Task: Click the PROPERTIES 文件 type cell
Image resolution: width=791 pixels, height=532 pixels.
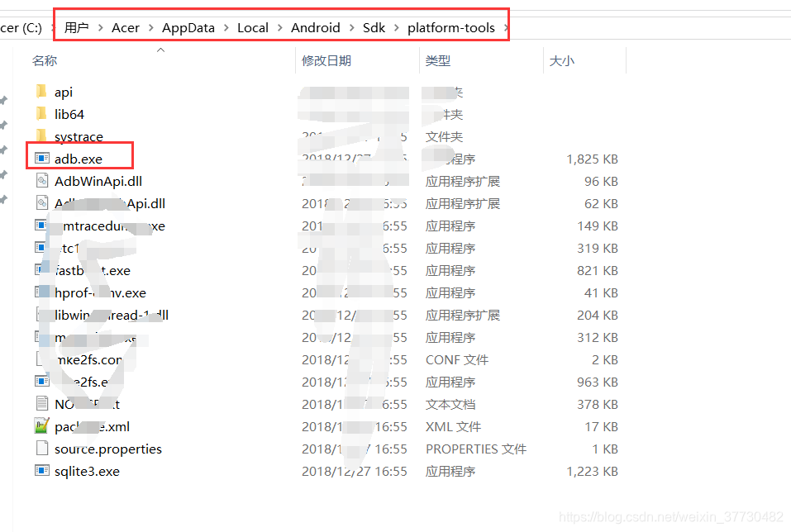Action: [x=476, y=449]
